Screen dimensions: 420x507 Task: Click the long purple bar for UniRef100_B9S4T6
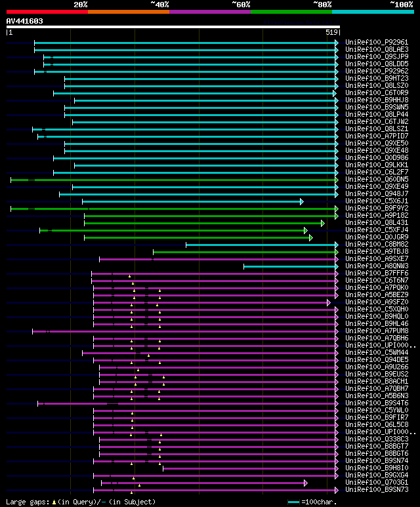[x=186, y=403]
